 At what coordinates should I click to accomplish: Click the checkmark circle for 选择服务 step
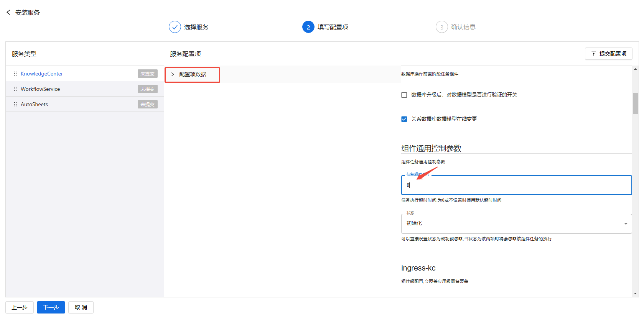click(175, 27)
